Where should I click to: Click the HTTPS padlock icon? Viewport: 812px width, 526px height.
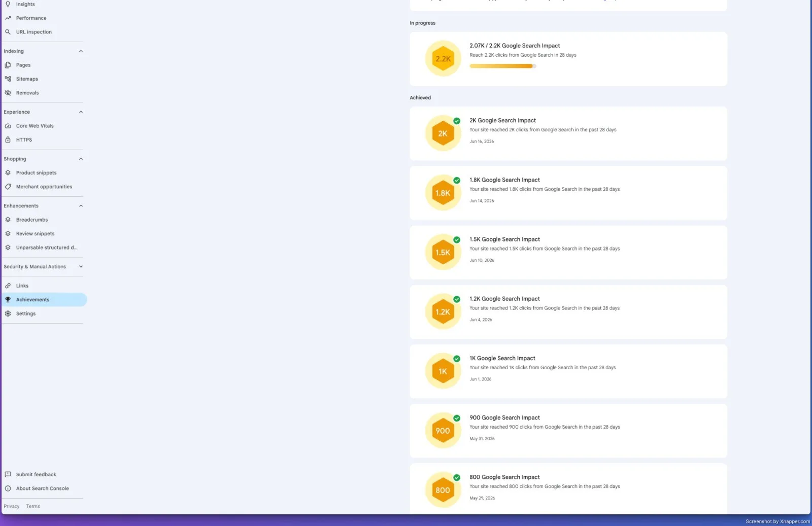coord(8,140)
